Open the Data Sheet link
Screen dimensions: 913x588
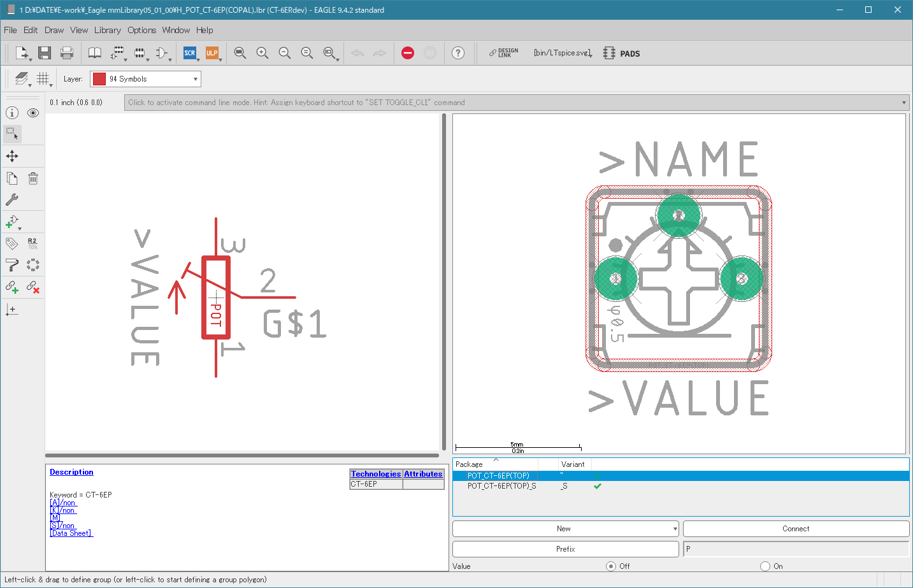tap(71, 533)
